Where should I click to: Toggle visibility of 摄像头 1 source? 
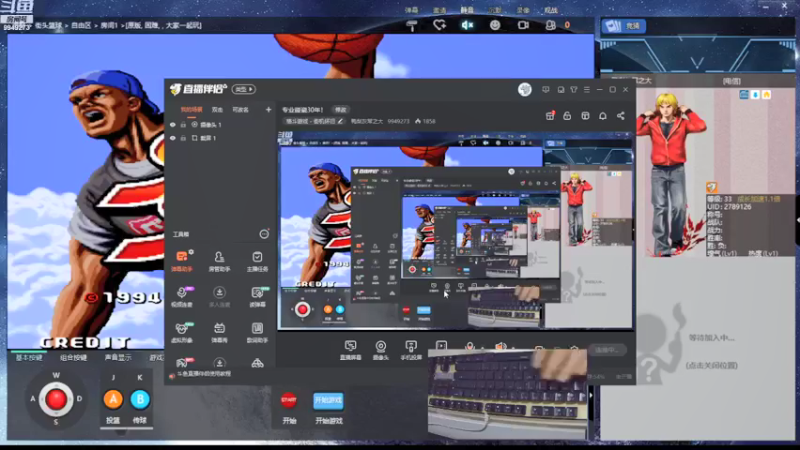click(x=172, y=124)
